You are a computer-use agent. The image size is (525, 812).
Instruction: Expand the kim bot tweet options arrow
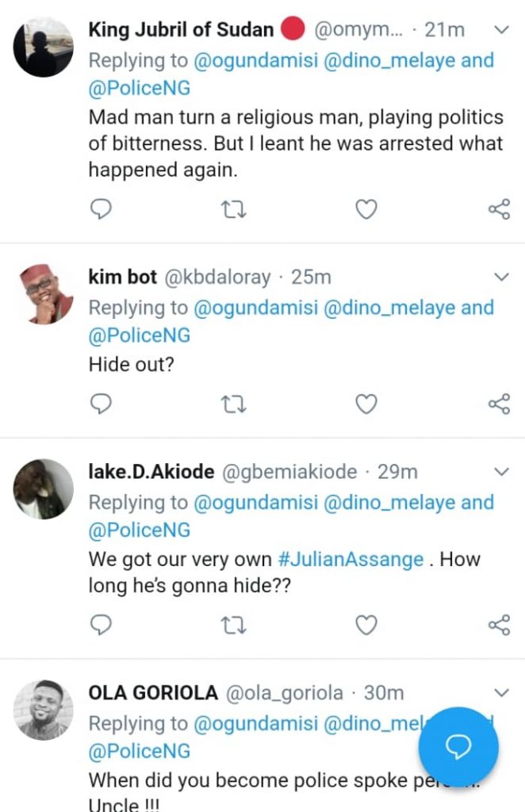pyautogui.click(x=500, y=277)
